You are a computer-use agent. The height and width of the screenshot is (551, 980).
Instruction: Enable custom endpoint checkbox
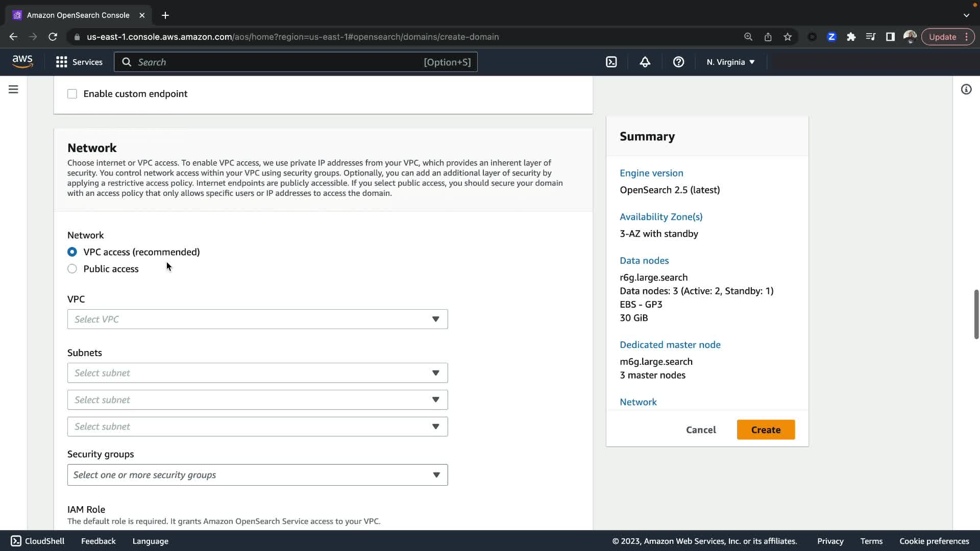[x=72, y=94]
